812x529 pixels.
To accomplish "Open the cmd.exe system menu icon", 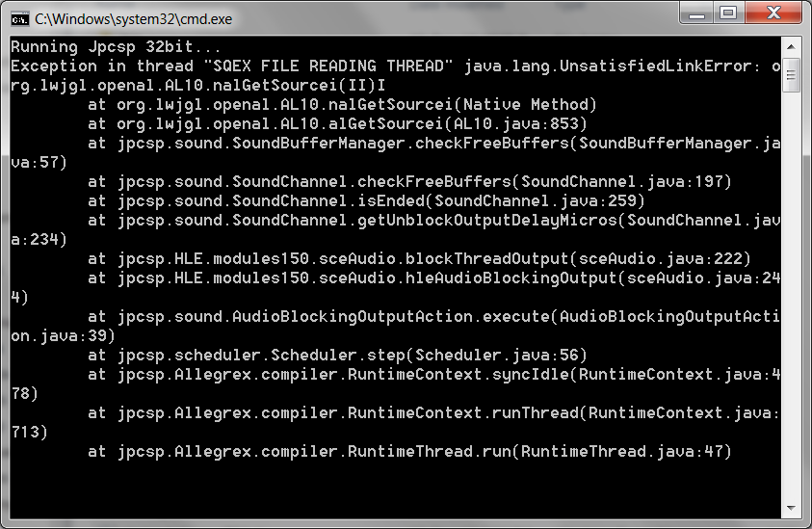I will point(18,18).
